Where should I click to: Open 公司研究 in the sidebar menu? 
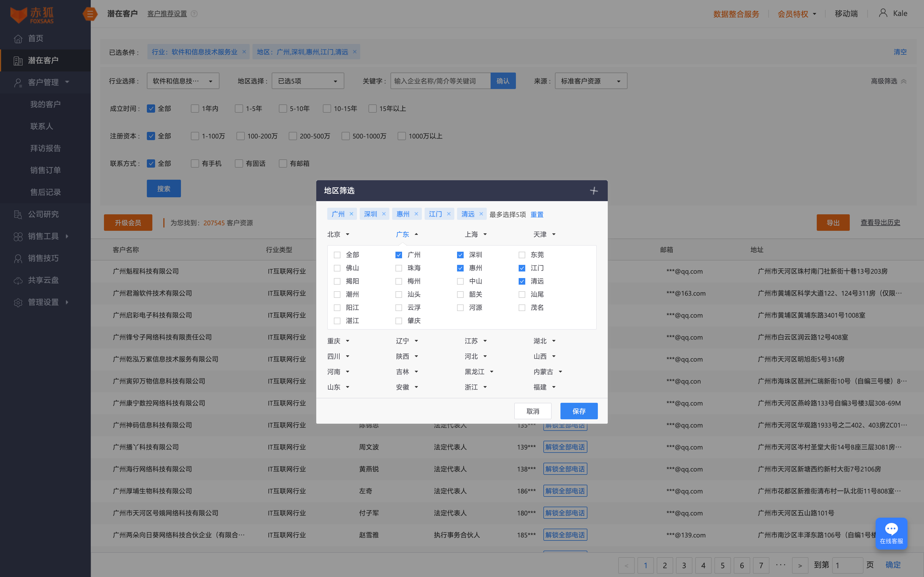pos(43,215)
